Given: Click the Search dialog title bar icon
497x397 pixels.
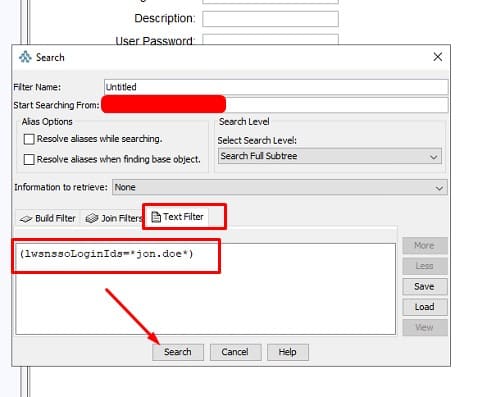Looking at the screenshot, I should coord(25,57).
